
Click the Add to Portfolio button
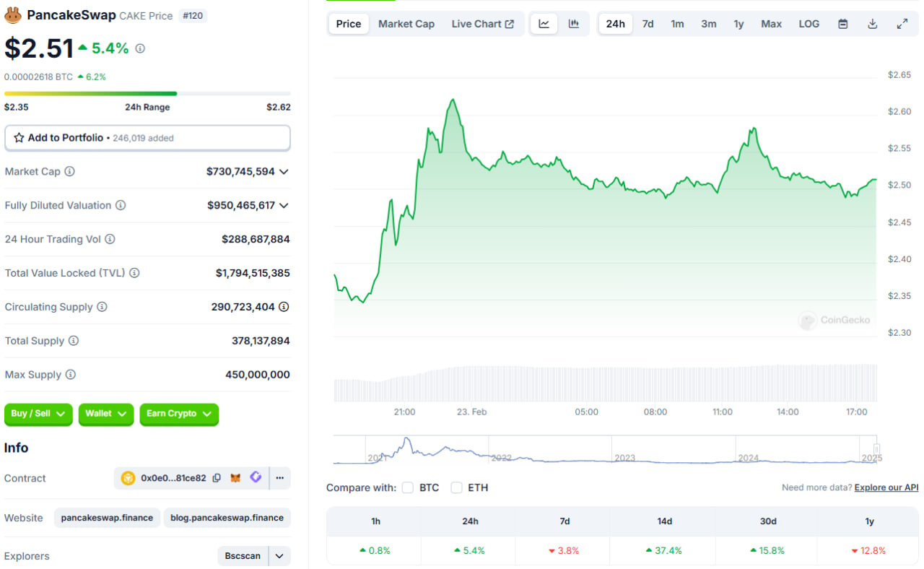click(147, 138)
